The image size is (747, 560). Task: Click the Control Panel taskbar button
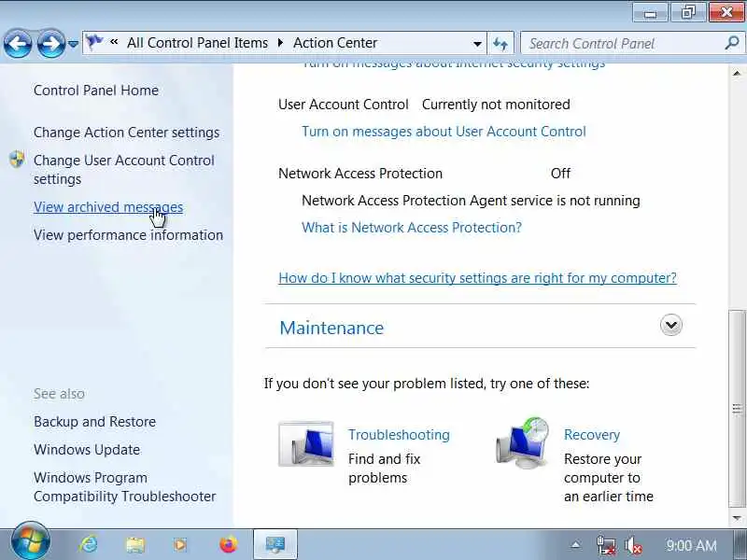click(275, 544)
